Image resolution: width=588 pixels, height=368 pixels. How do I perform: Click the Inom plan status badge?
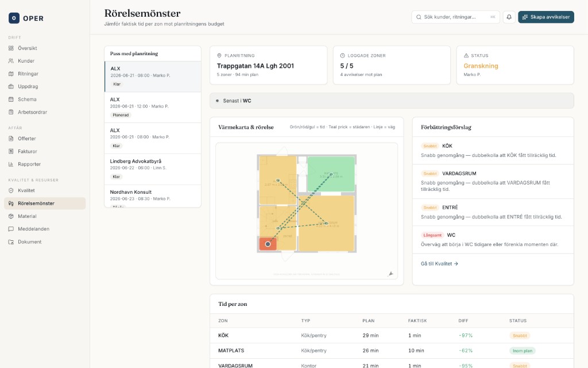[523, 351]
